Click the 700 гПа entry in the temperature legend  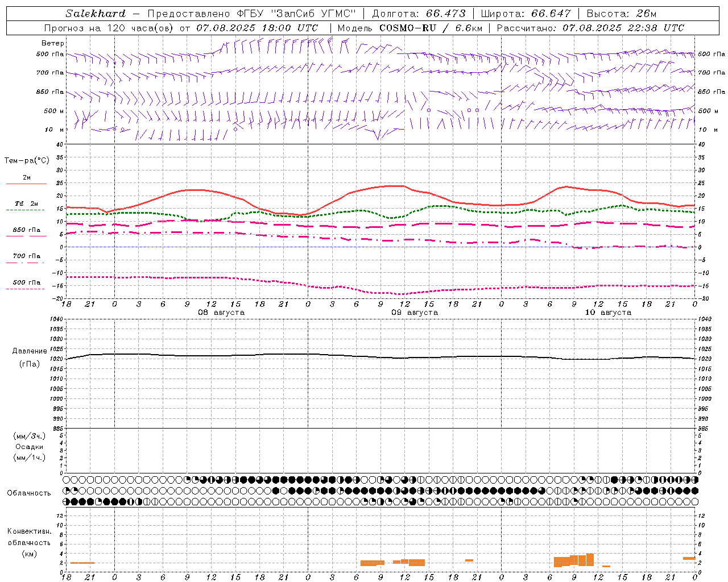point(27,256)
